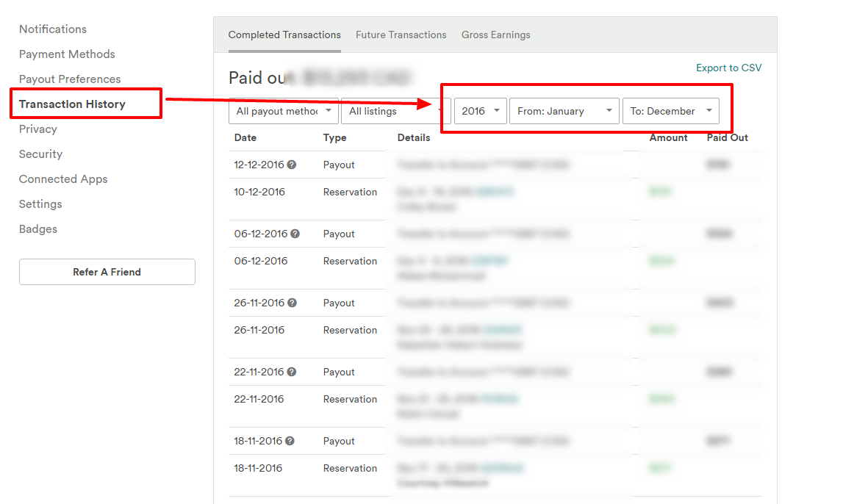Go to Payment Methods in sidebar
Viewport: 843px width, 504px height.
click(x=67, y=54)
